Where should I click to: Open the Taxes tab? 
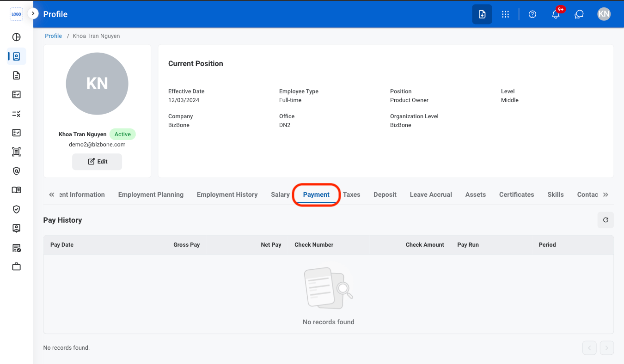tap(351, 194)
